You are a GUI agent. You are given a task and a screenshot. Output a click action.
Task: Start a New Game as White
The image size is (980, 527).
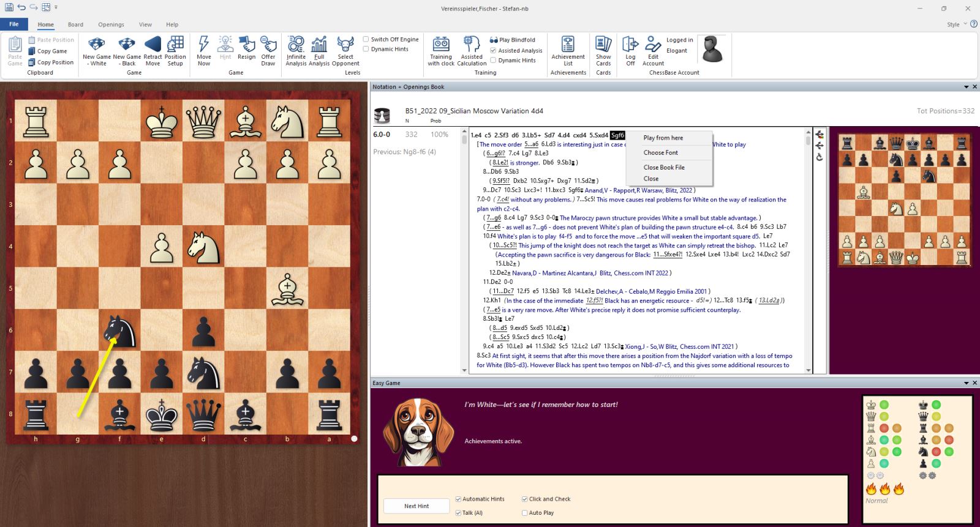point(97,50)
